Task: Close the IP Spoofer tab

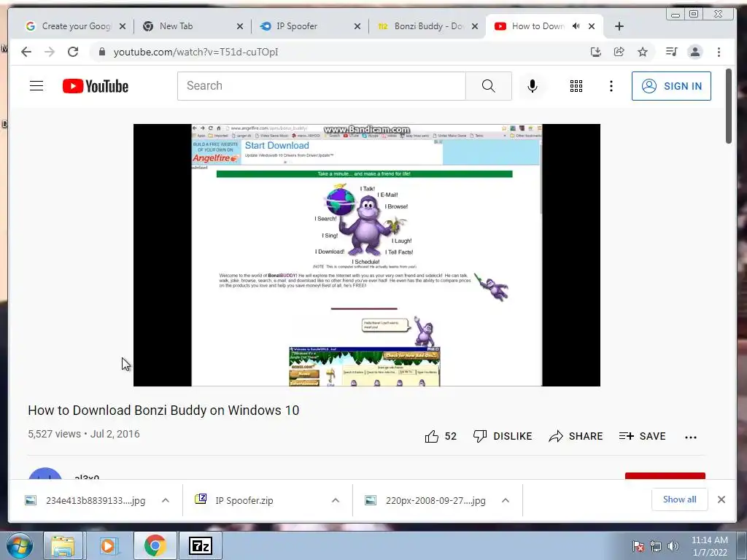Action: (x=357, y=26)
